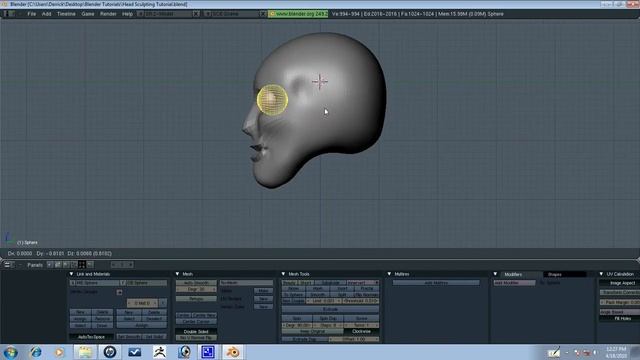Click the X to delete SR:2-Model screen
640x360 pixels.
click(196, 14)
